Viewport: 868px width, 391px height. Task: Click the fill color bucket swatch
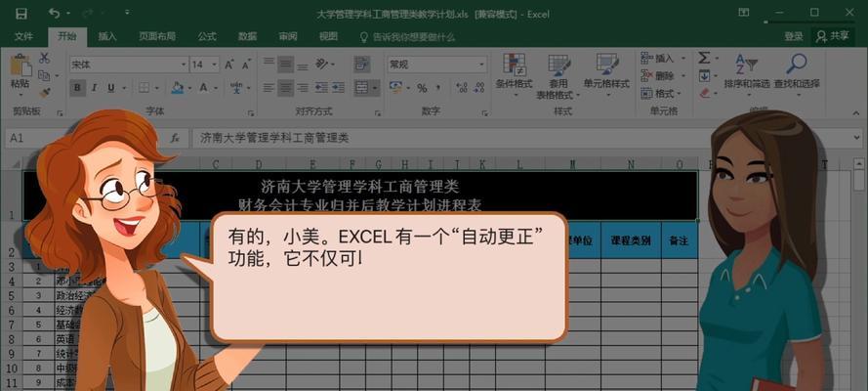(178, 88)
